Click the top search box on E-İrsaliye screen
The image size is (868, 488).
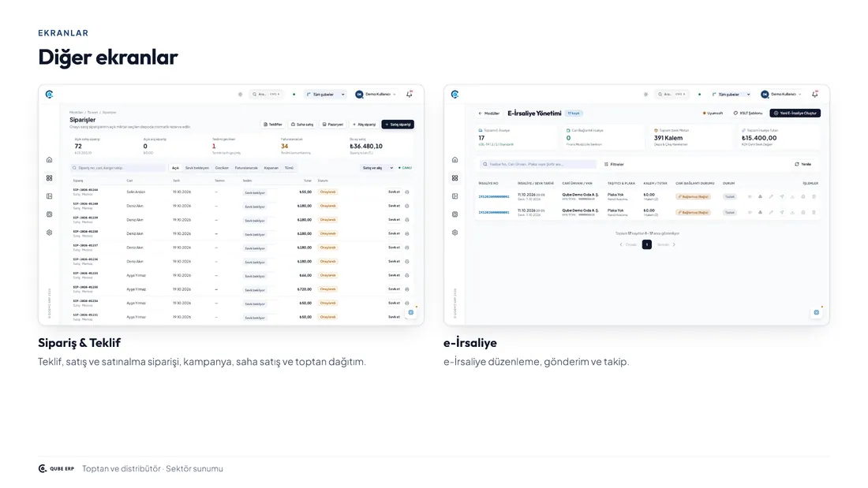pos(672,95)
